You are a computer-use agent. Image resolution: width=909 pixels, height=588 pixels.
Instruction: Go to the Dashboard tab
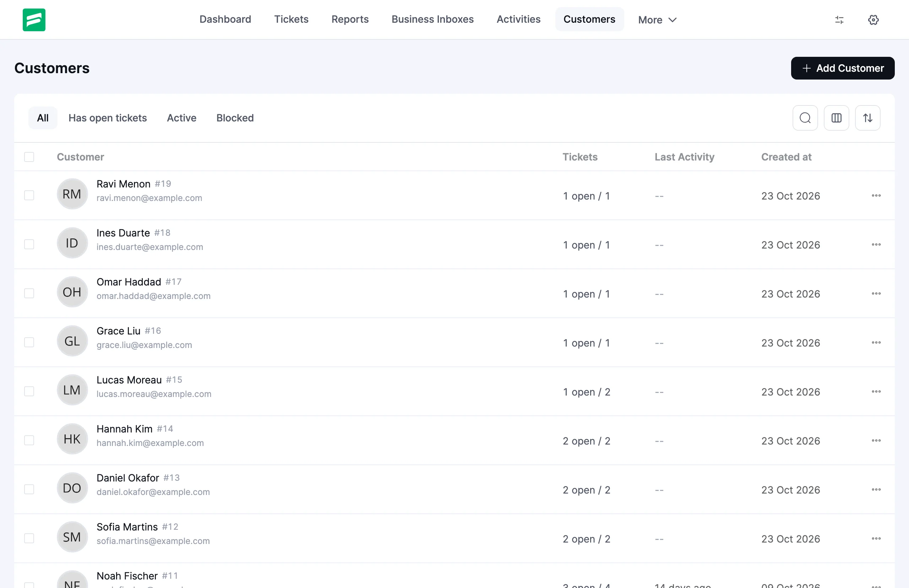point(225,20)
